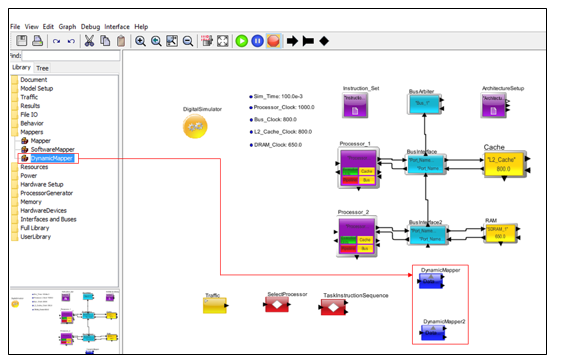Select the BusInterface cyan block

point(425,164)
